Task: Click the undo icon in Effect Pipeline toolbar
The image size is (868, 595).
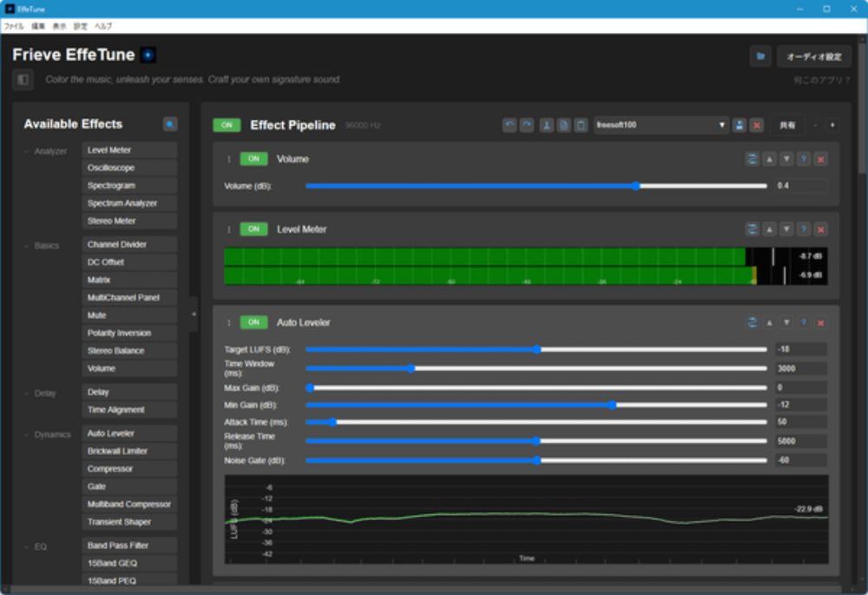Action: (x=510, y=125)
